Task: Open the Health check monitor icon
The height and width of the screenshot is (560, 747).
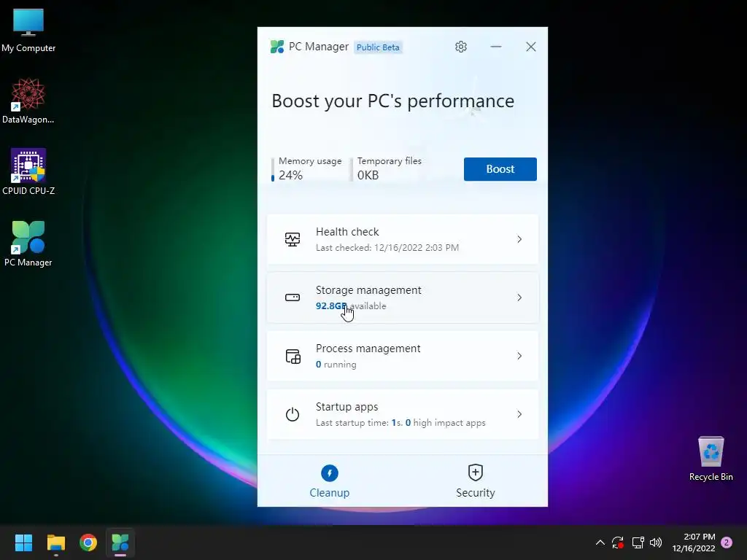Action: coord(293,239)
